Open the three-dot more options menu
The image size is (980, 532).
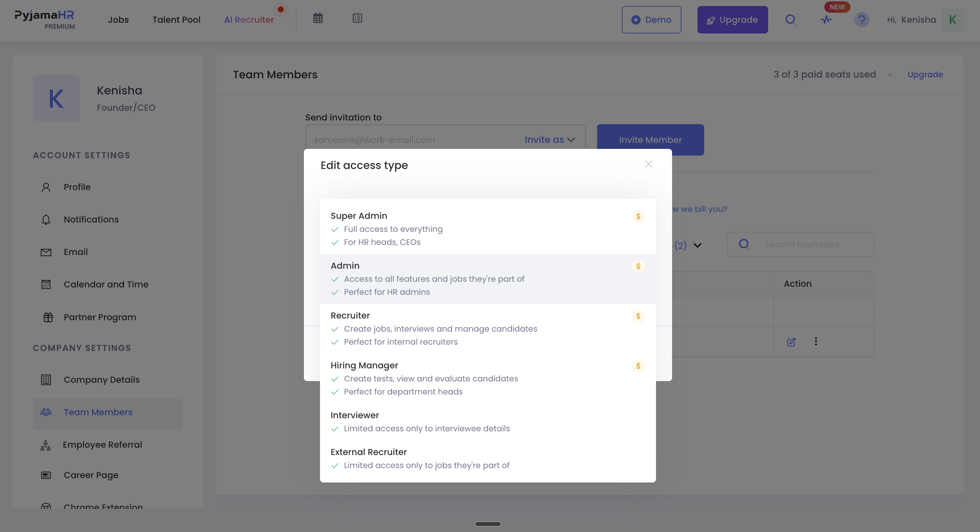(x=816, y=342)
